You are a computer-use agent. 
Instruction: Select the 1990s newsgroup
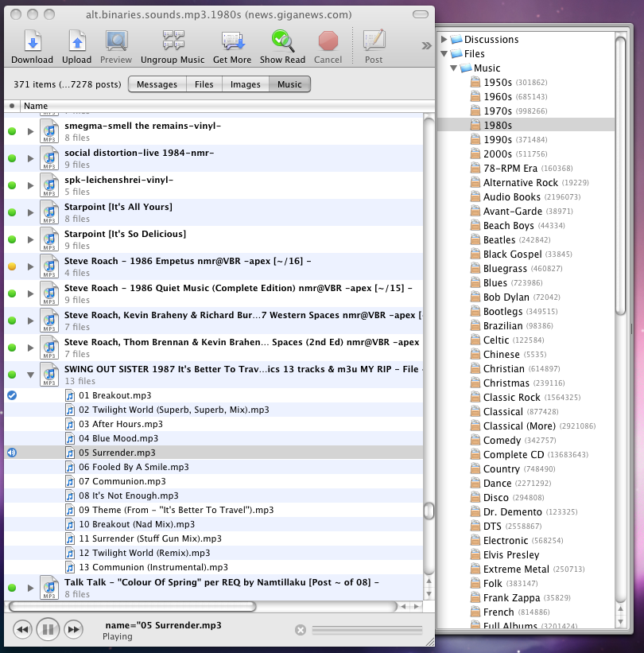pyautogui.click(x=526, y=139)
